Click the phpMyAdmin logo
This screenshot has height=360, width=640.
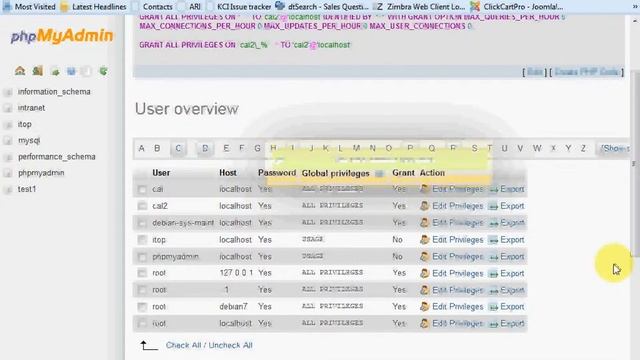(62, 36)
